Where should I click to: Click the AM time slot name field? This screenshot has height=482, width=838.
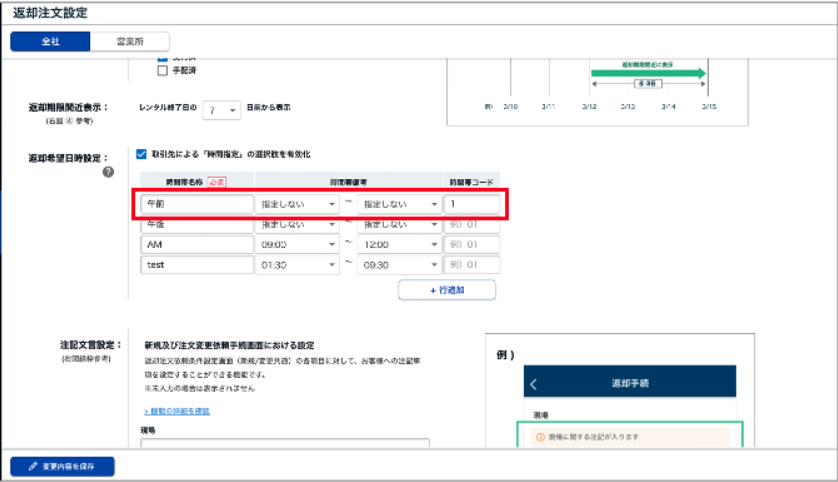click(197, 244)
